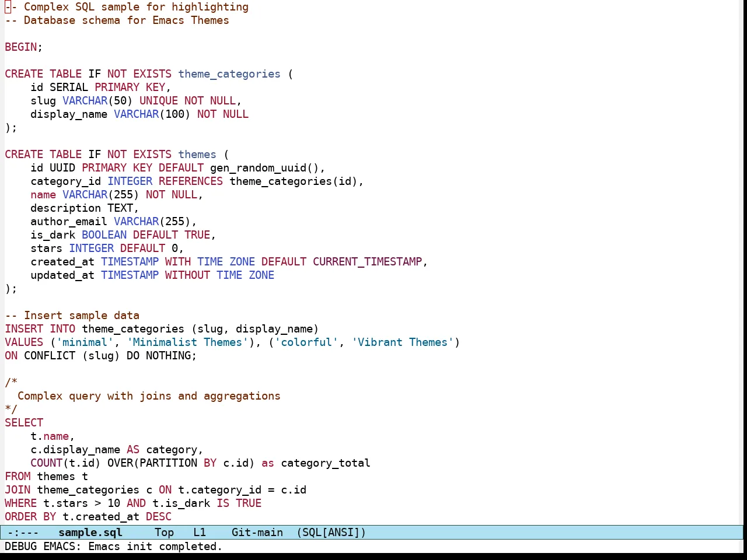The width and height of the screenshot is (747, 560).
Task: Click the WITHOUT keyword
Action: (187, 275)
